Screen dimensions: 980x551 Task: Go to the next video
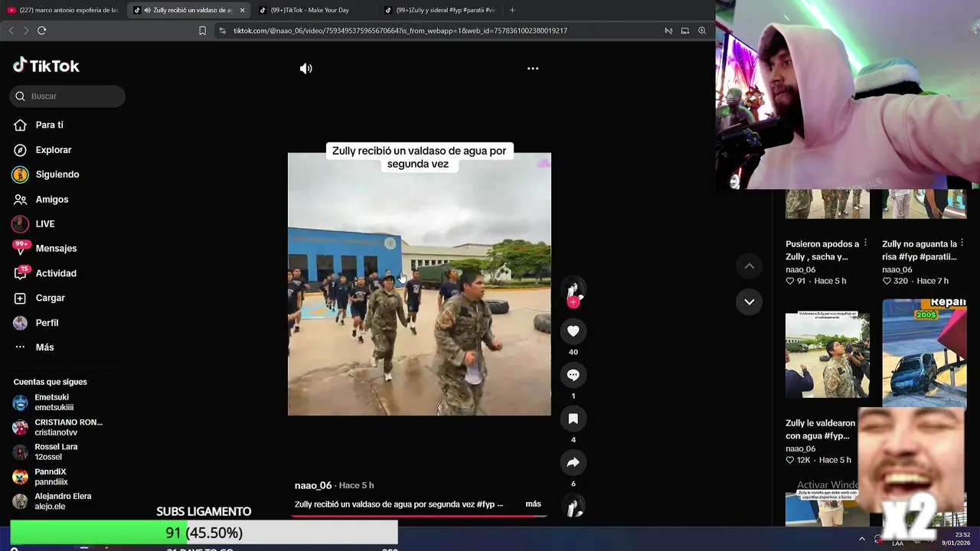(750, 302)
